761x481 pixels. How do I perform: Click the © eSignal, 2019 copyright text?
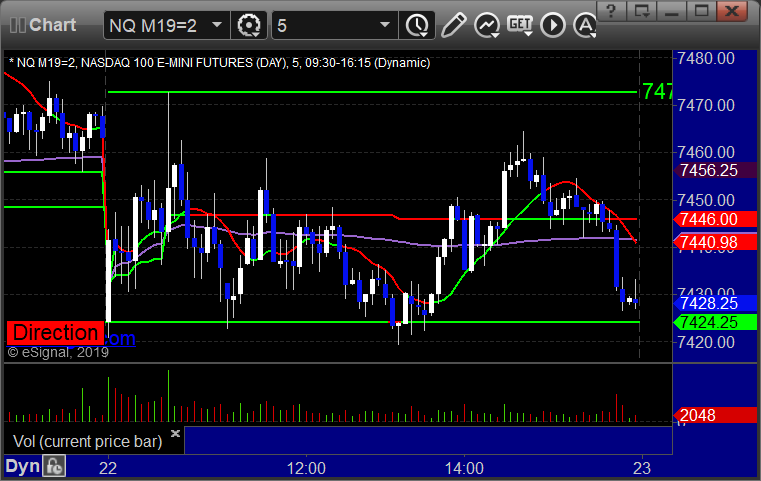[58, 352]
